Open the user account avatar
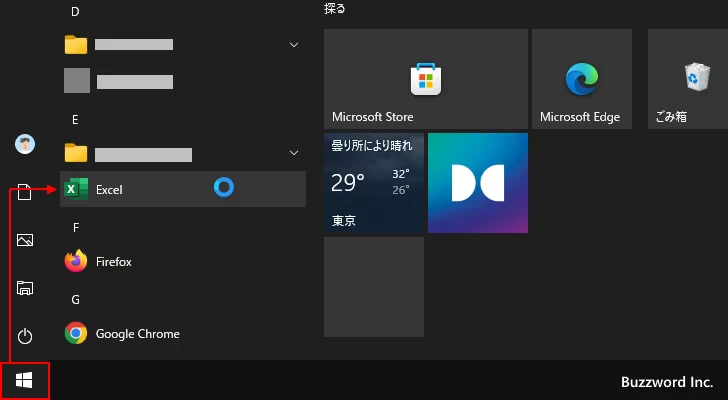Viewport: 728px width, 400px height. click(25, 144)
